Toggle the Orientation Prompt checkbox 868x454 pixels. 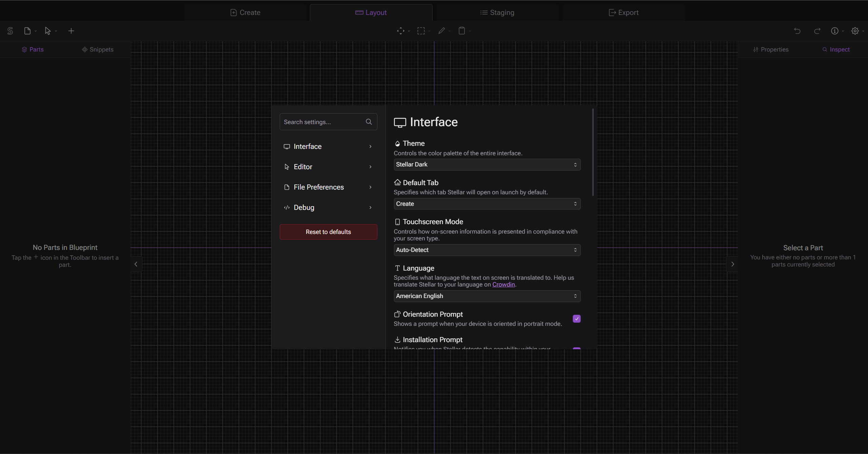coord(576,319)
